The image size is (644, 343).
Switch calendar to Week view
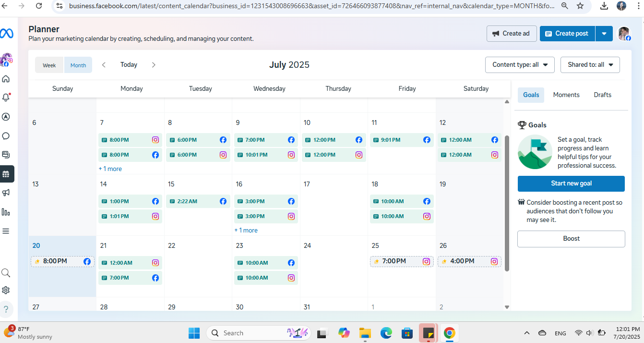(x=49, y=65)
